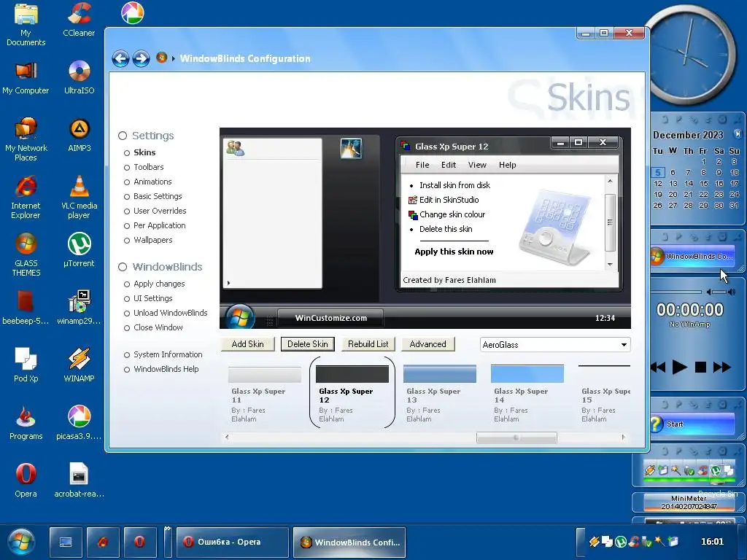Choose Install skin from disk
The image size is (747, 560).
click(x=454, y=185)
